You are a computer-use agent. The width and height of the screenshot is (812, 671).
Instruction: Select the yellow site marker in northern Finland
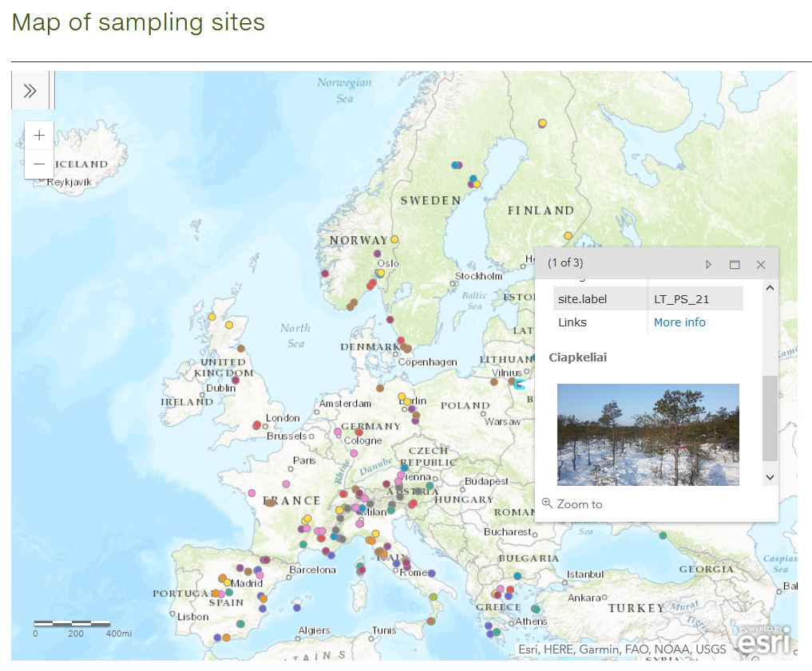click(x=542, y=123)
